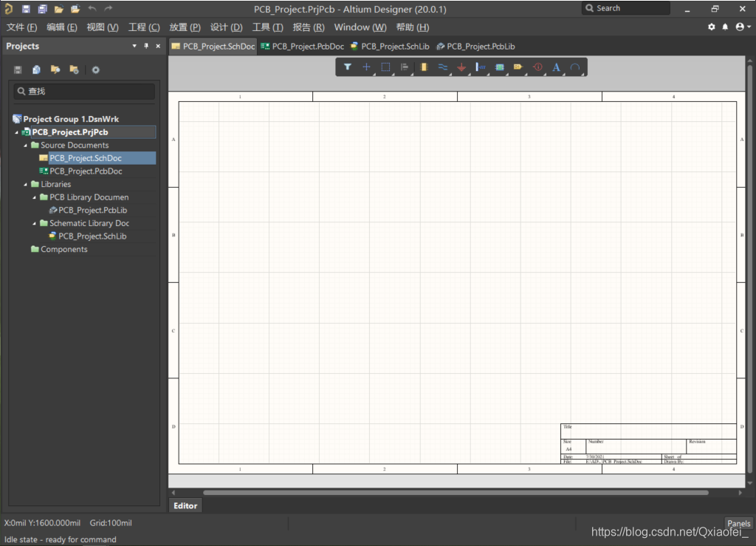Open PCB_Project.SchLib in project tree
The height and width of the screenshot is (546, 756).
[x=92, y=236]
